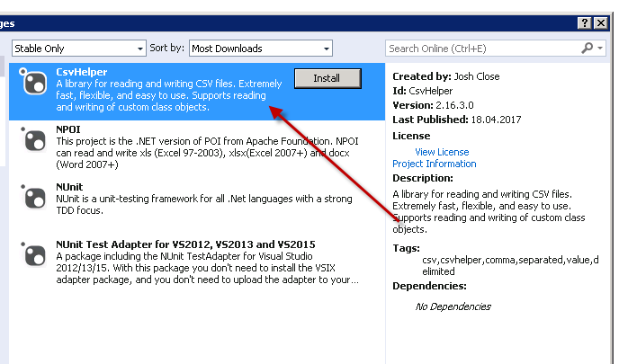This screenshot has width=628, height=364.
Task: Click the Description heading in details pane
Action: pos(423,178)
